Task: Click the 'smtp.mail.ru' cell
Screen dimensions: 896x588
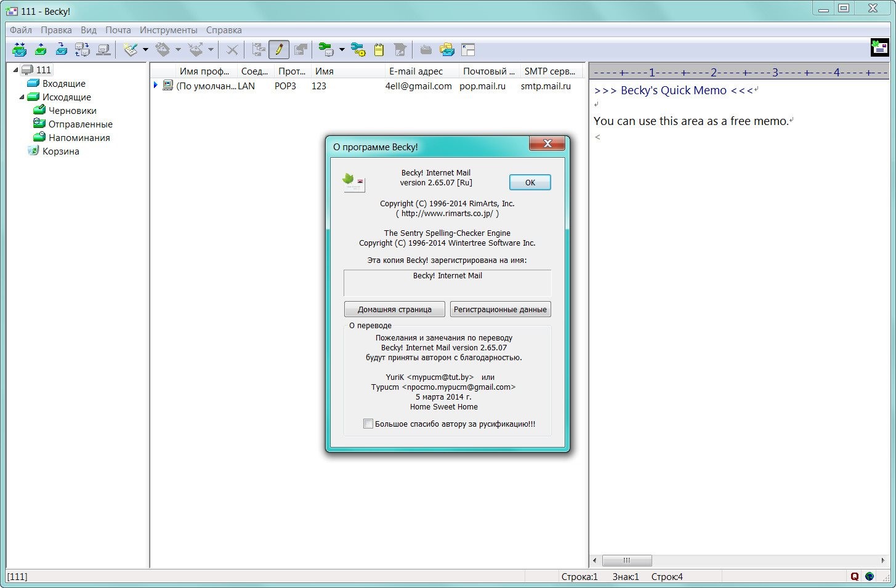Action: (546, 86)
